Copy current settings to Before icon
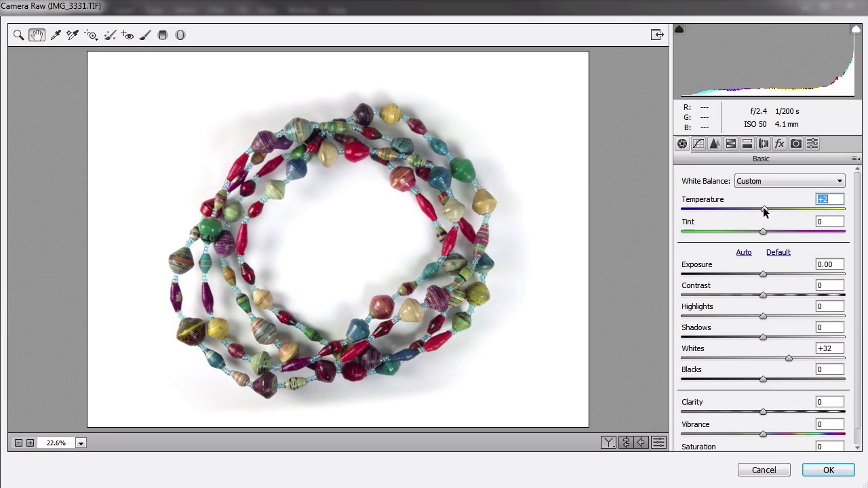The width and height of the screenshot is (868, 488). coord(642,443)
